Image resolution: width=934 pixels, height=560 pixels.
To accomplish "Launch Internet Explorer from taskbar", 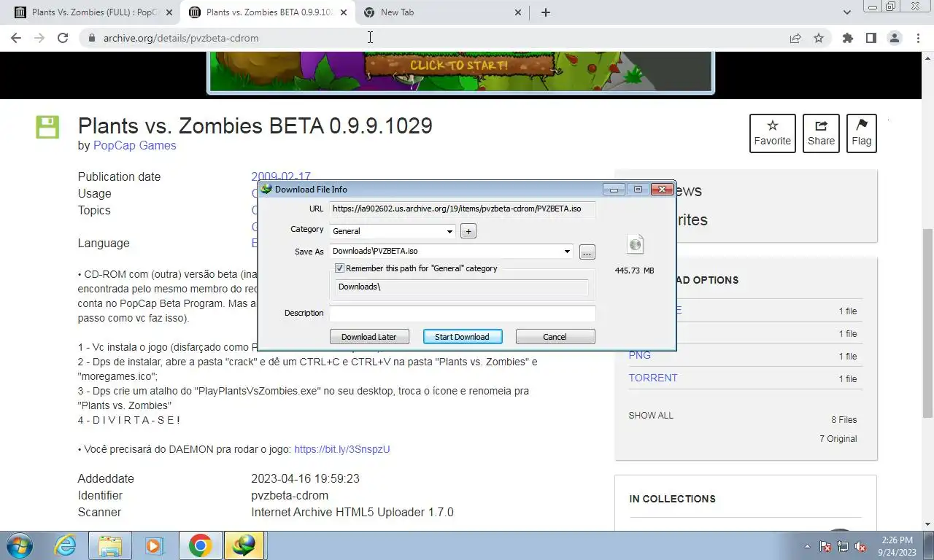I will click(65, 545).
